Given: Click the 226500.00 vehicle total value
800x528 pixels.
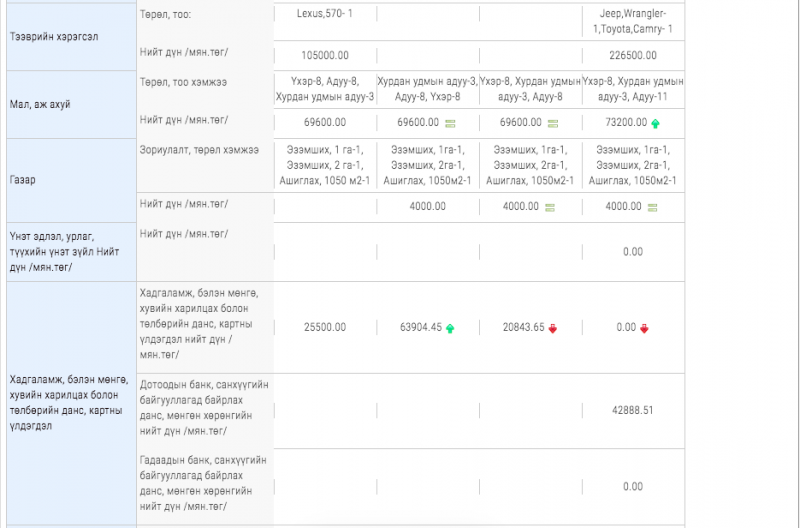Looking at the screenshot, I should click(632, 56).
